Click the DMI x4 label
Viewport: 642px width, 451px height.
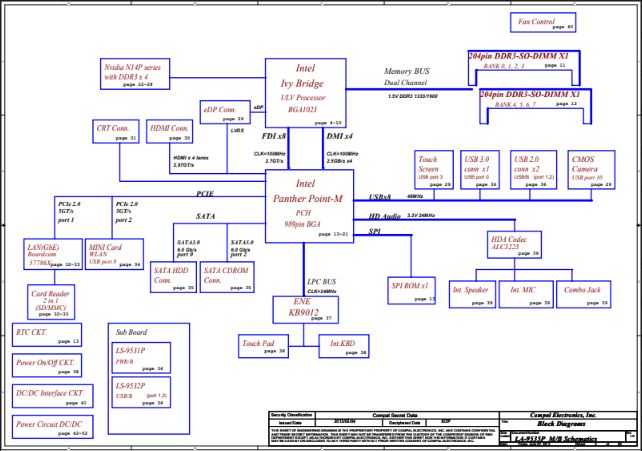[x=339, y=136]
